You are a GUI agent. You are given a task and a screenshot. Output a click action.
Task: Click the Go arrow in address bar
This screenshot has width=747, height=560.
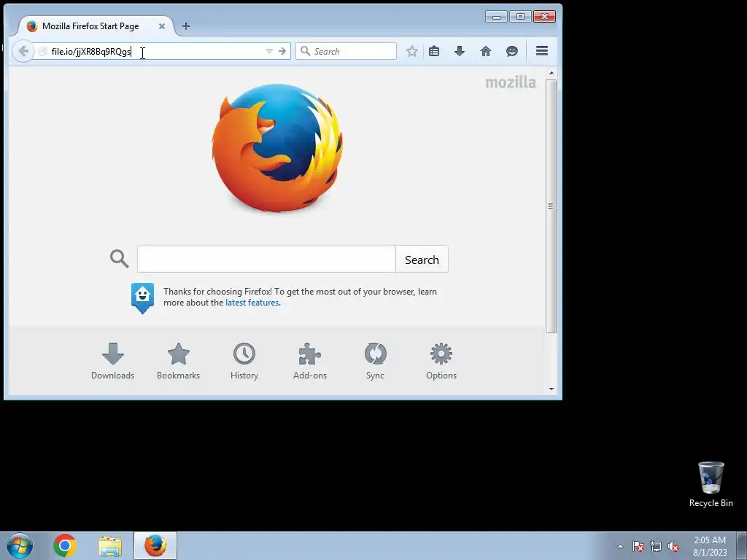(x=282, y=51)
